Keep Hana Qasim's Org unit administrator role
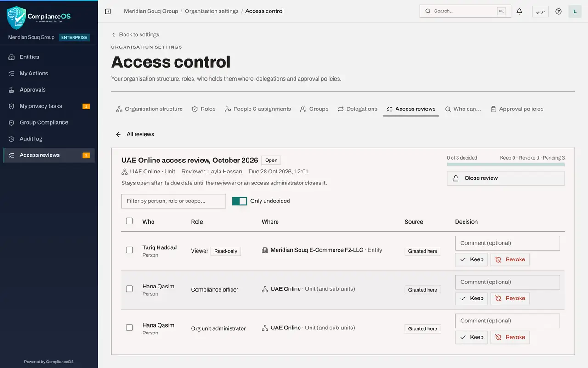The image size is (588, 368). 472,337
